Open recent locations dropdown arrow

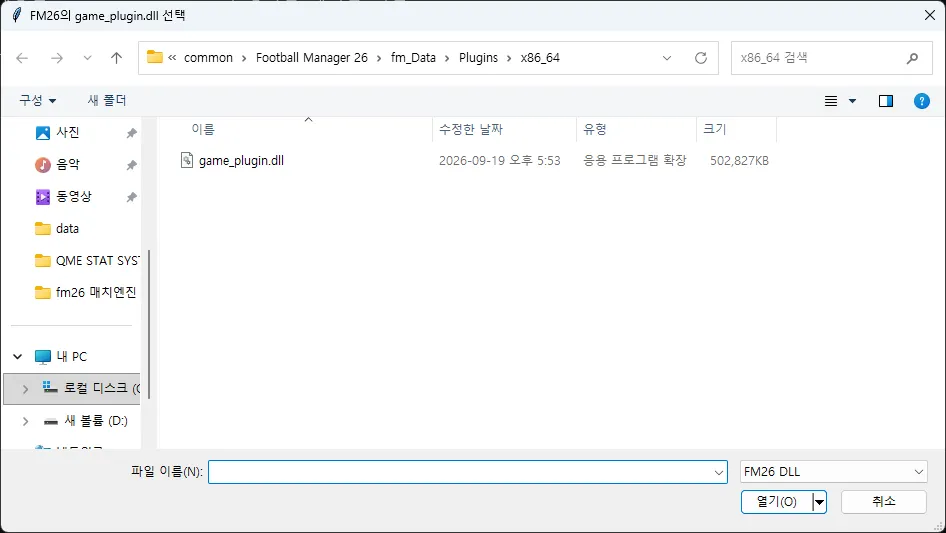click(87, 58)
